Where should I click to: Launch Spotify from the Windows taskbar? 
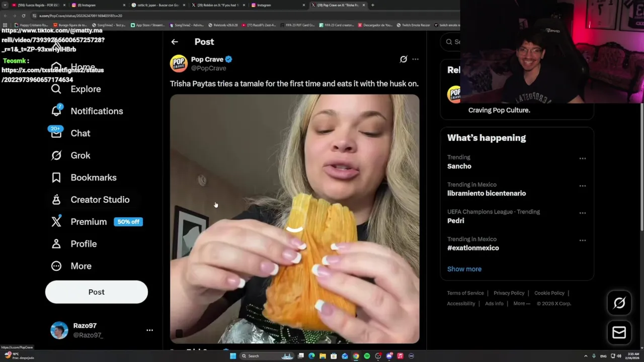pyautogui.click(x=367, y=356)
